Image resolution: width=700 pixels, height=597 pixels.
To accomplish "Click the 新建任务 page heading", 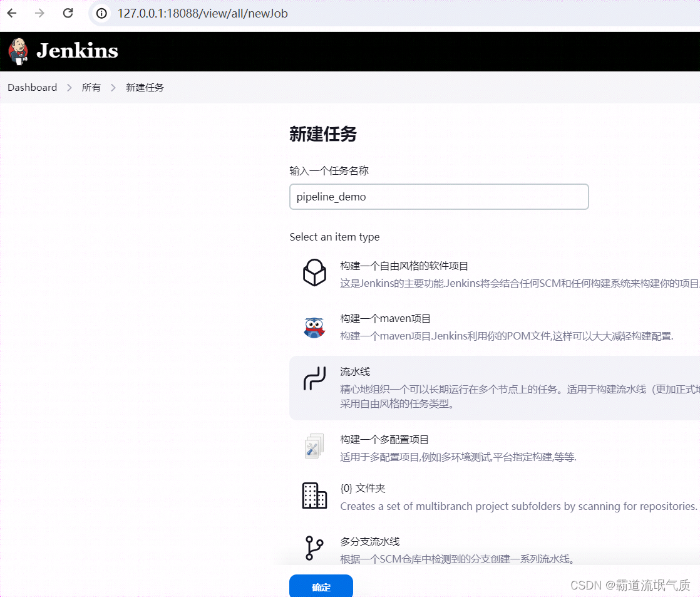I will tap(323, 134).
